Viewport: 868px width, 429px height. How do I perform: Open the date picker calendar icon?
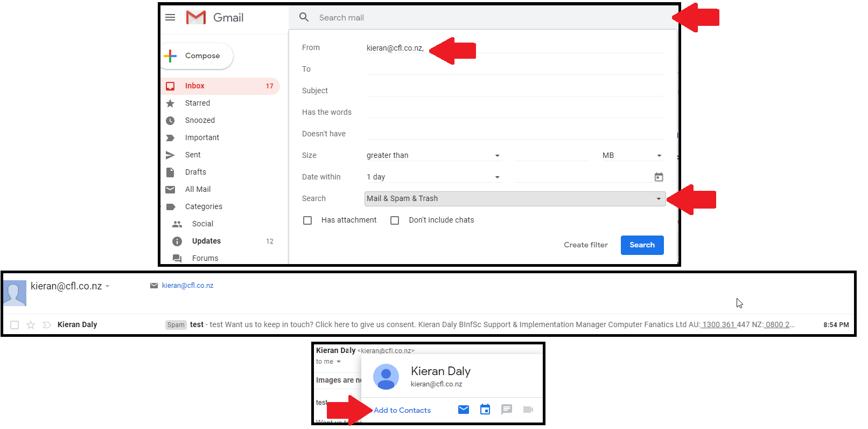click(659, 177)
